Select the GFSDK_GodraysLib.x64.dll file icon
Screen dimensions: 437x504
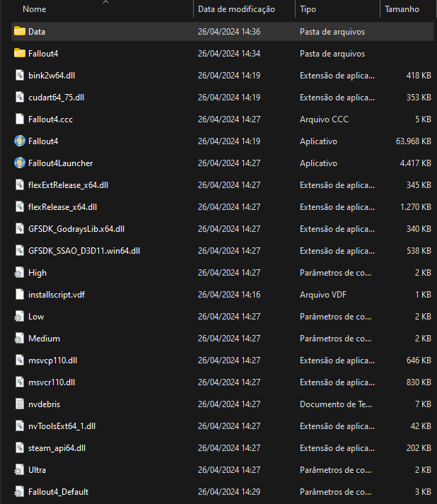tap(20, 228)
